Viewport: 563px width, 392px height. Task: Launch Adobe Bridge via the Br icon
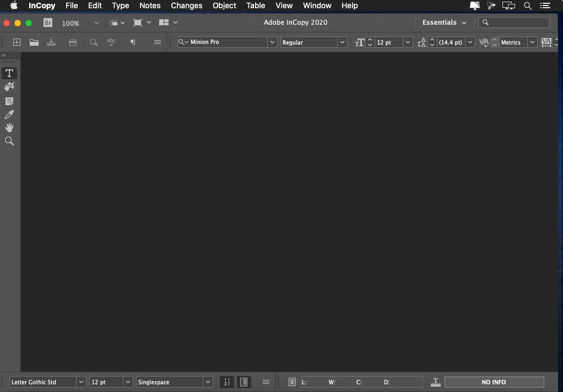coord(47,23)
